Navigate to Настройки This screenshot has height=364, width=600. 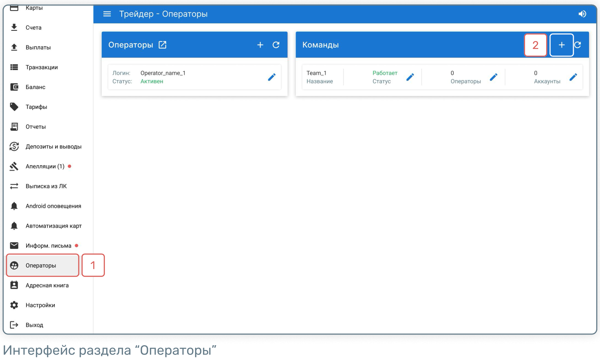click(x=40, y=305)
